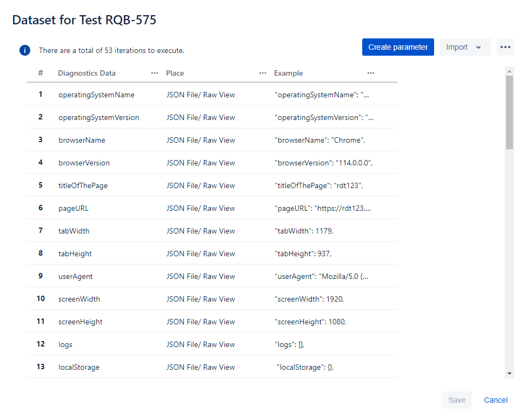Image resolution: width=526 pixels, height=420 pixels.
Task: Click the scrollbar down arrow
Action: pos(510,374)
